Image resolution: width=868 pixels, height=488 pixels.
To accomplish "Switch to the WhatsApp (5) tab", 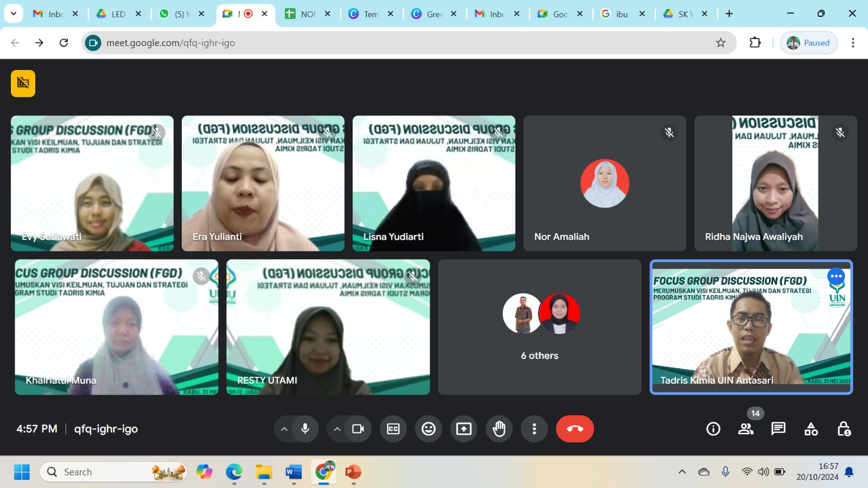I will pyautogui.click(x=182, y=14).
